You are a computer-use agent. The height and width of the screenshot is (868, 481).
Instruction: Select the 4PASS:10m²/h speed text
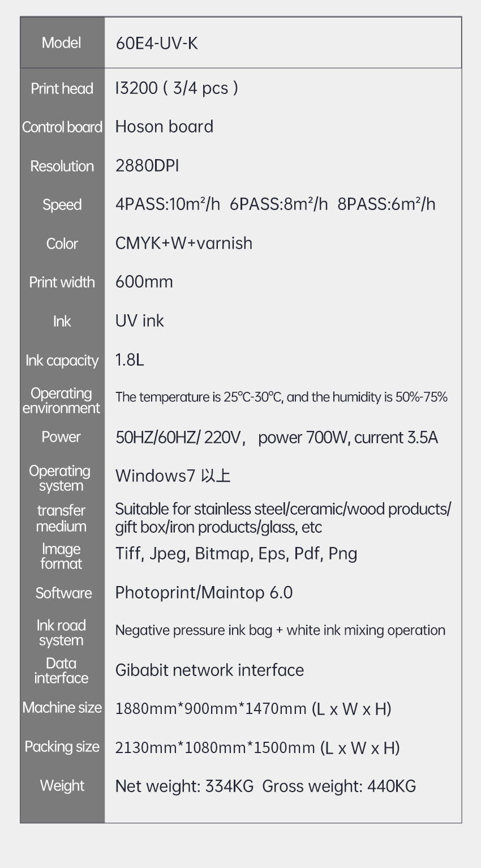[x=168, y=204]
